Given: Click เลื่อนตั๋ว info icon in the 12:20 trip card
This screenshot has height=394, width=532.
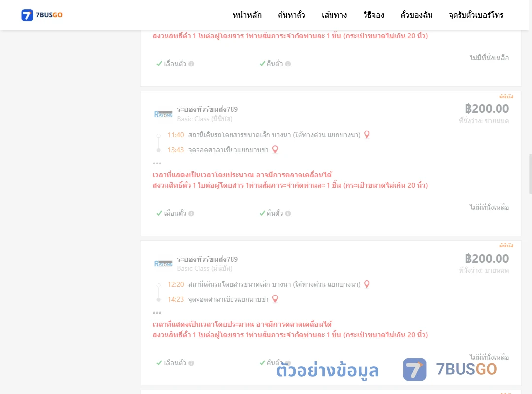Looking at the screenshot, I should pos(191,363).
